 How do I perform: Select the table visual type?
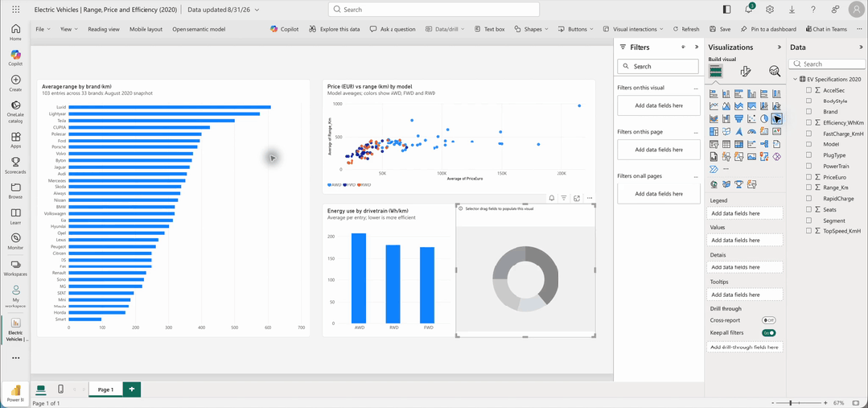pos(726,144)
